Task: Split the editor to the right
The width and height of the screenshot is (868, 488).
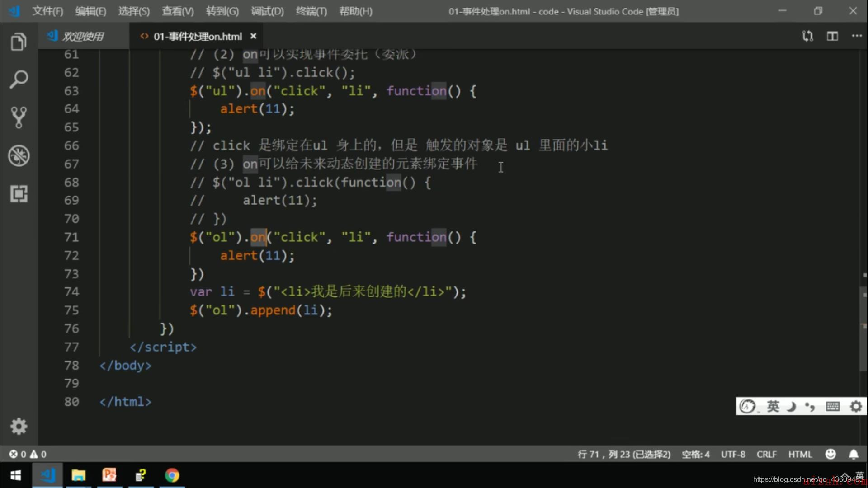Action: click(x=832, y=36)
